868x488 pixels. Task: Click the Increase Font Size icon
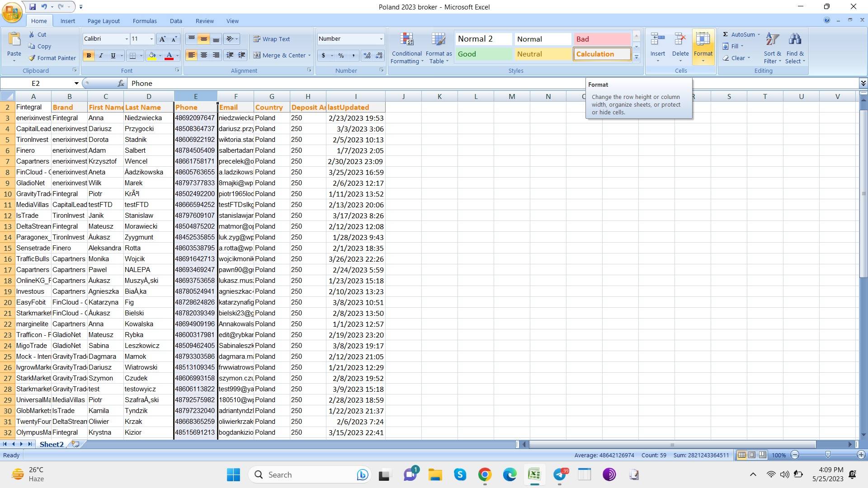pyautogui.click(x=162, y=39)
